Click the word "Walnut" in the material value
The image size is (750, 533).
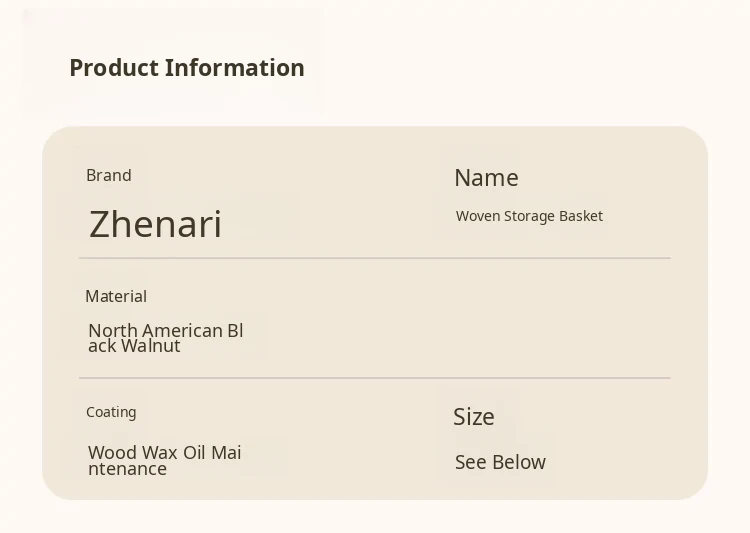(x=151, y=346)
